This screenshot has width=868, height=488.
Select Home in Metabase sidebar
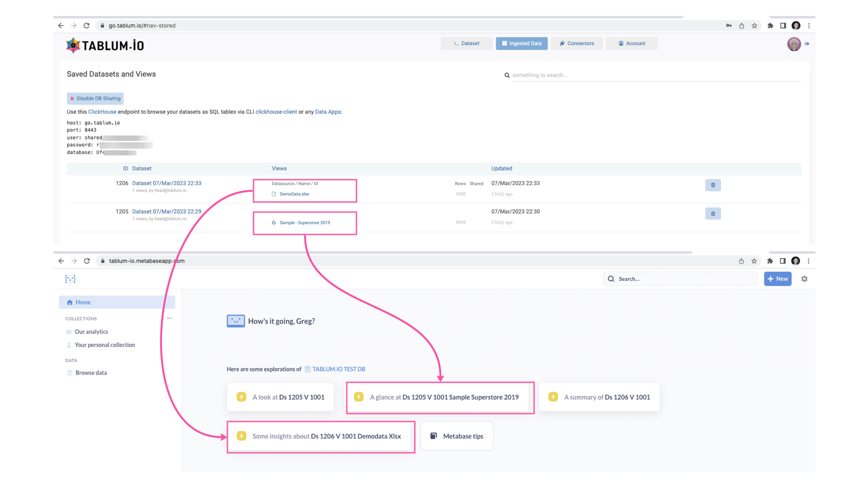point(117,302)
